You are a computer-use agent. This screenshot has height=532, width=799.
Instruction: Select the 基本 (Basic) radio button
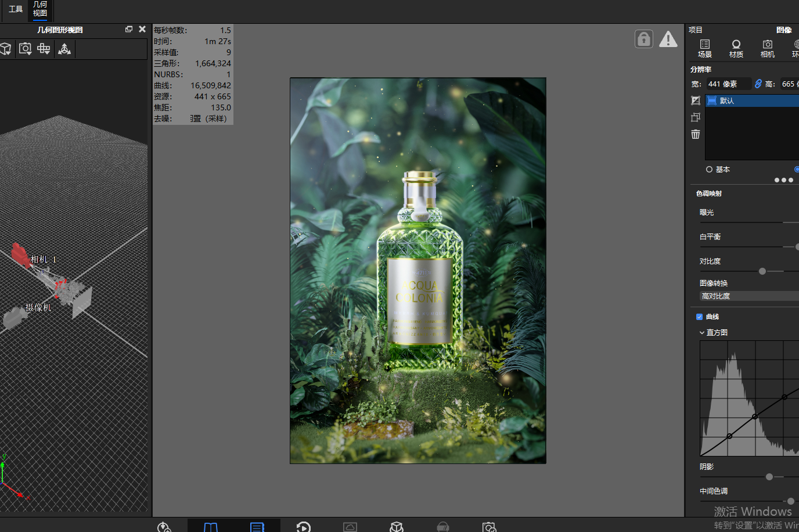(709, 170)
